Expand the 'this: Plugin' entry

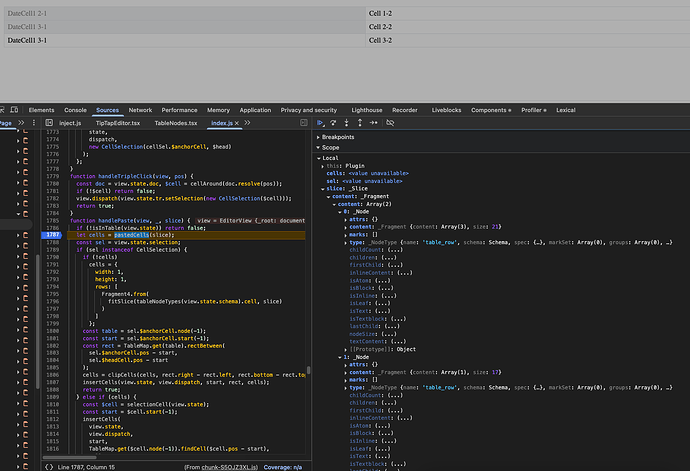(323, 166)
